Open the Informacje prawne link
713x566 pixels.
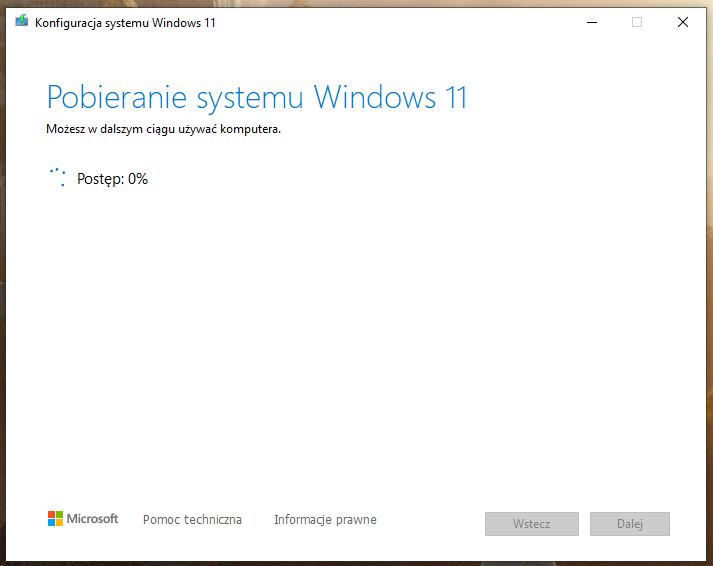[x=325, y=520]
